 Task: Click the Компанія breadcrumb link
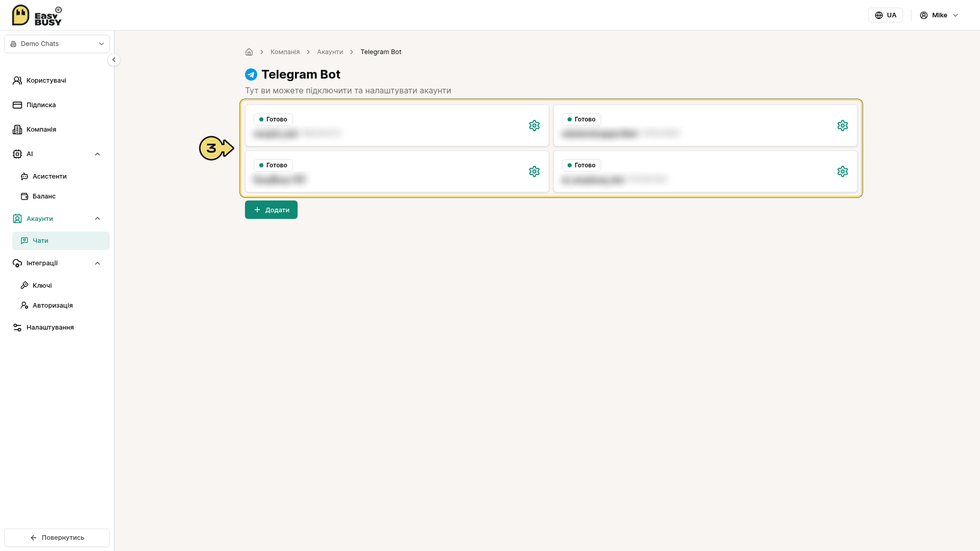(x=285, y=52)
